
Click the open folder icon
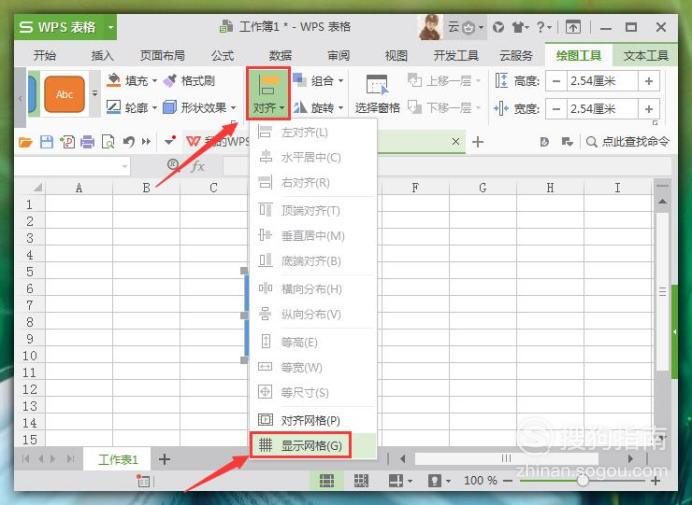pyautogui.click(x=26, y=142)
